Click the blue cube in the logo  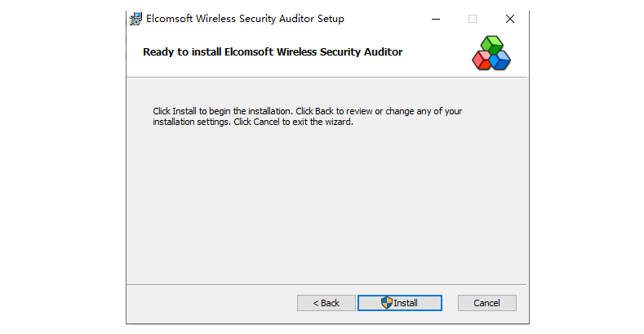point(500,60)
